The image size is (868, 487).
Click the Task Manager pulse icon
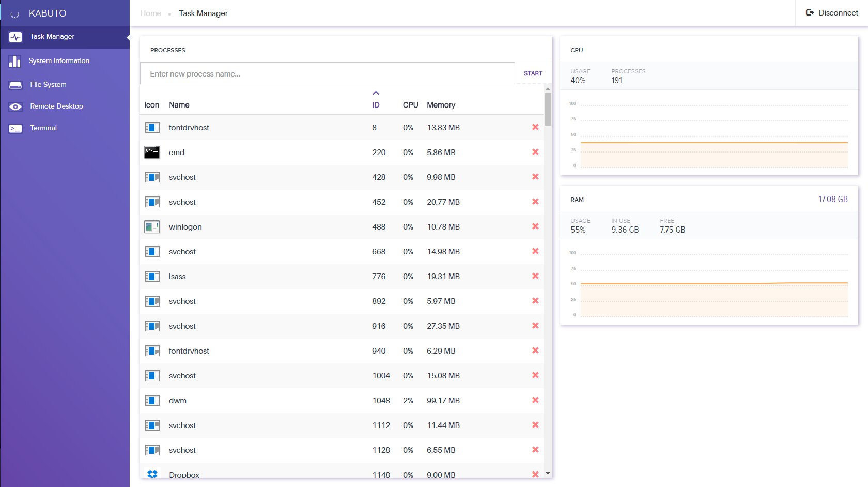pos(16,37)
